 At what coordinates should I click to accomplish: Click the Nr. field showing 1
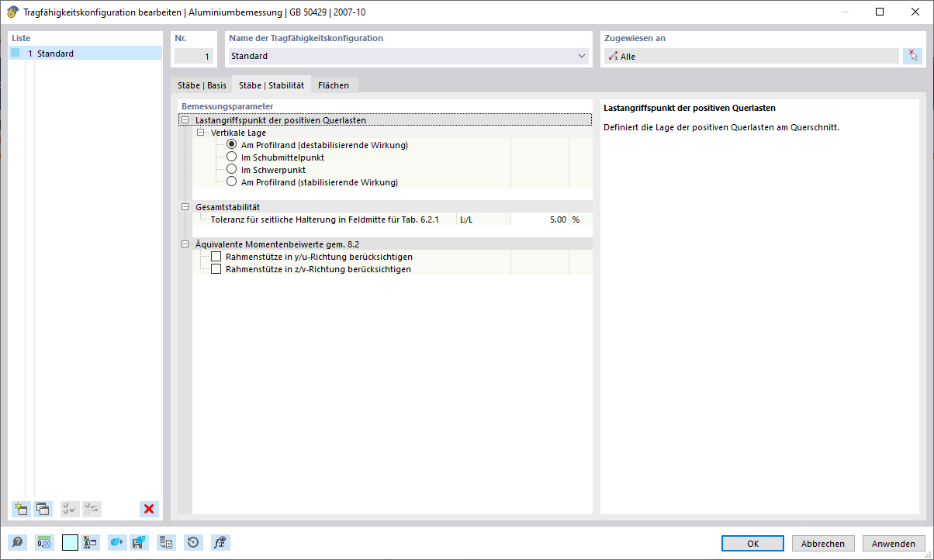click(x=194, y=56)
